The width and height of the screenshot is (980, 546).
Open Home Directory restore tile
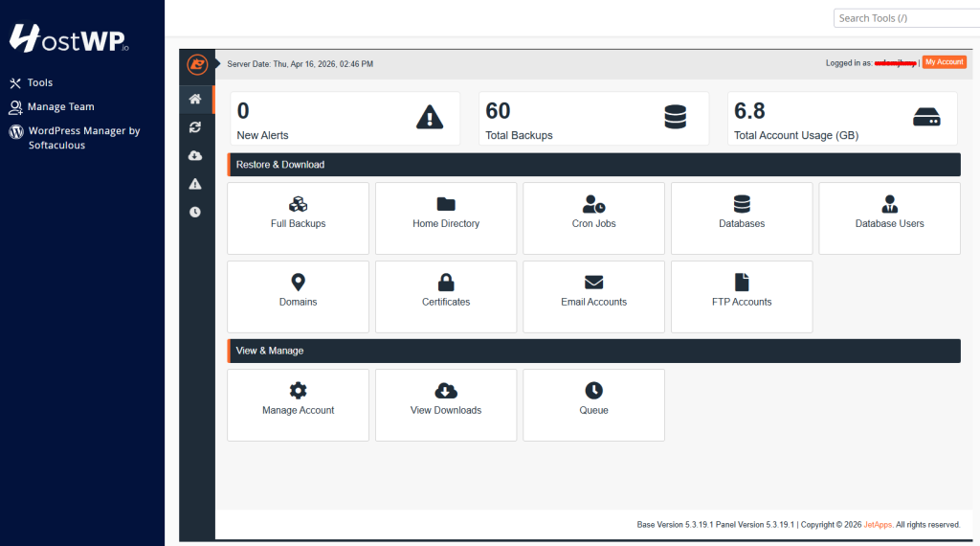tap(446, 218)
